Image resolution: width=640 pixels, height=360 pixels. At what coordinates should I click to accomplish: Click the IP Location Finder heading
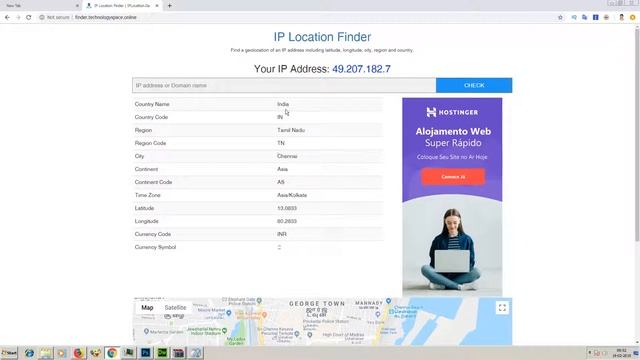(x=322, y=37)
